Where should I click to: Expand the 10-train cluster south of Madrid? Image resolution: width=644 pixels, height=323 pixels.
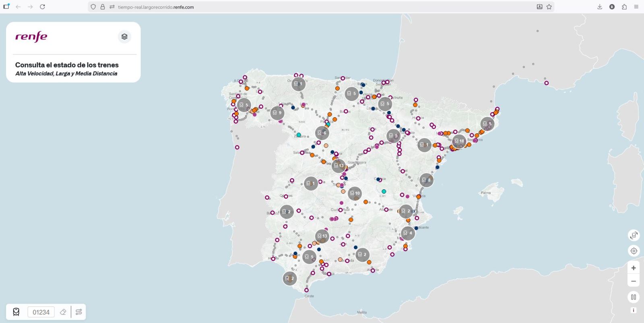point(355,193)
